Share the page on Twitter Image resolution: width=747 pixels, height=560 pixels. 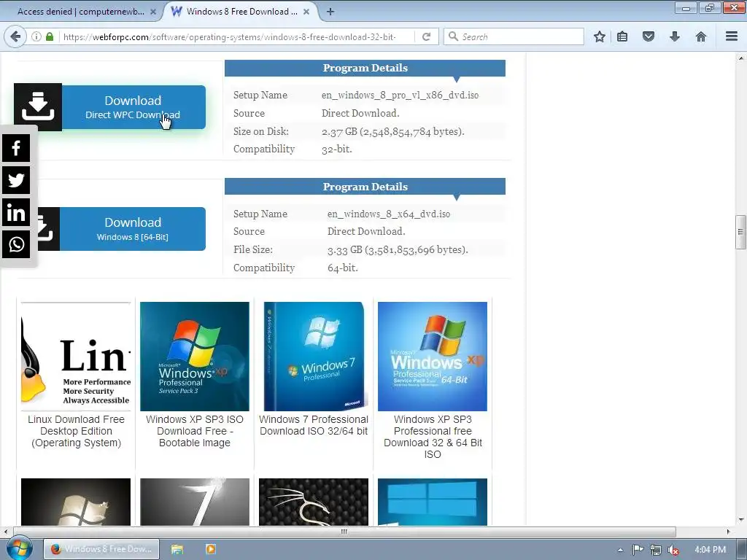[x=16, y=180]
